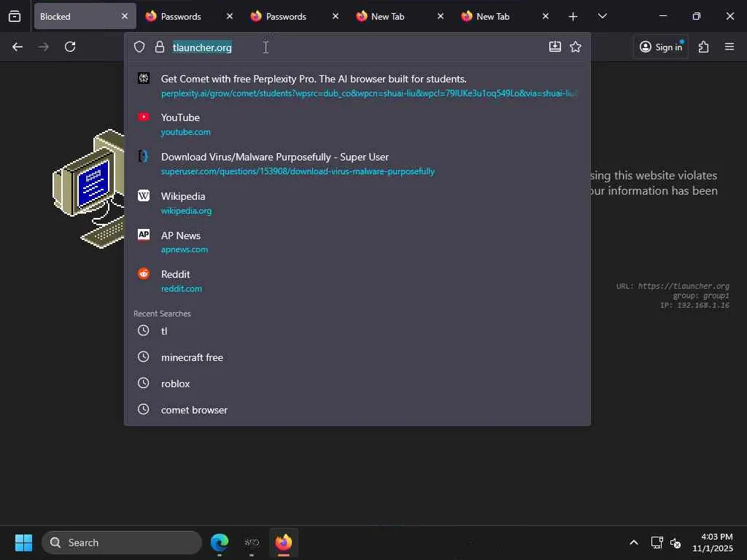747x560 pixels.
Task: Open the AP News suggestion
Action: coord(357,242)
